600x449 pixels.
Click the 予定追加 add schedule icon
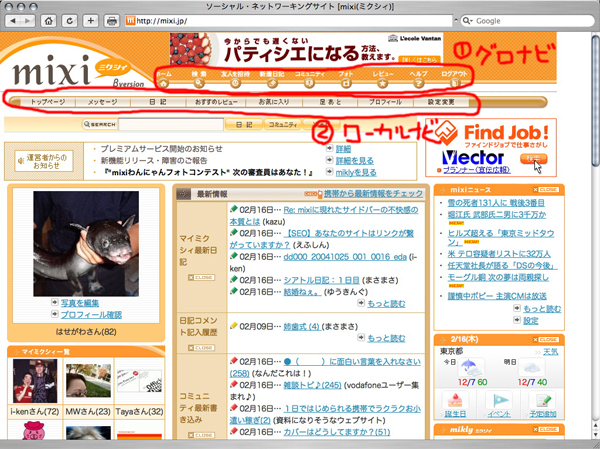click(543, 400)
